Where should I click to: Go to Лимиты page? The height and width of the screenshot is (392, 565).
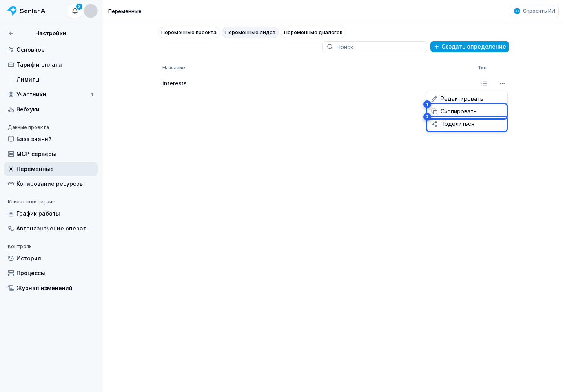click(51, 80)
